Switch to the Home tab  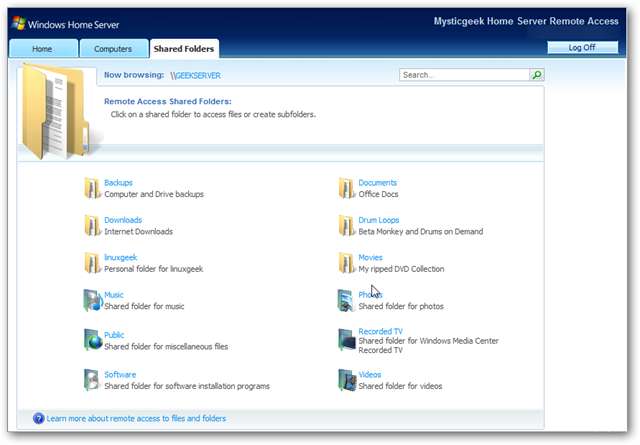(42, 48)
